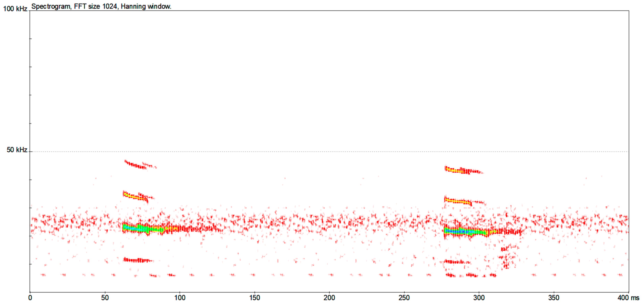
Task: Click the 100 kHz axis label
Action: pyautogui.click(x=15, y=9)
